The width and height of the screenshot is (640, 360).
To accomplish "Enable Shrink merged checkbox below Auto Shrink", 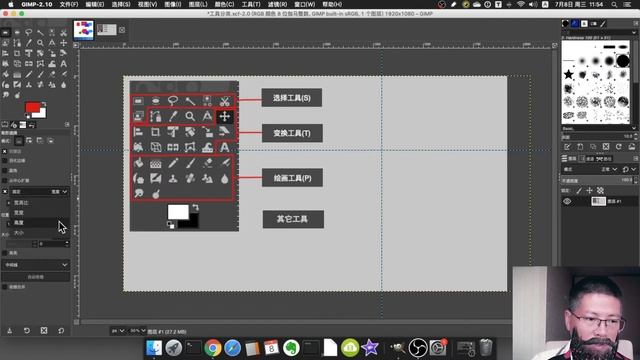I will [5, 287].
